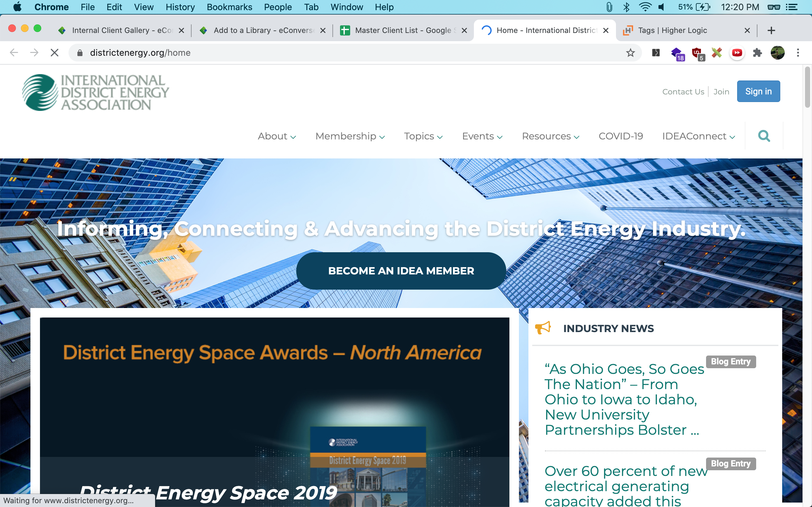The height and width of the screenshot is (507, 812).
Task: Click Become an IDEA Member button
Action: coord(401,271)
